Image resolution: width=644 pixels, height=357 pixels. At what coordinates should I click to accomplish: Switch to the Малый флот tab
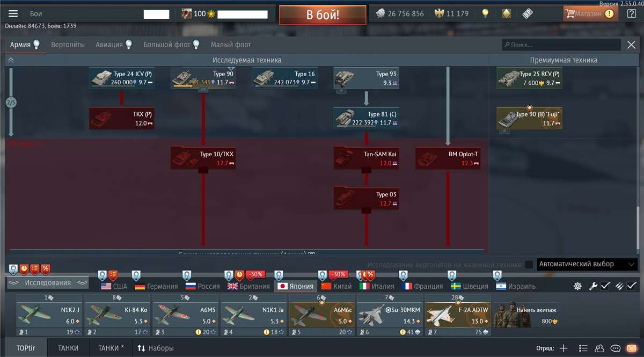[231, 45]
